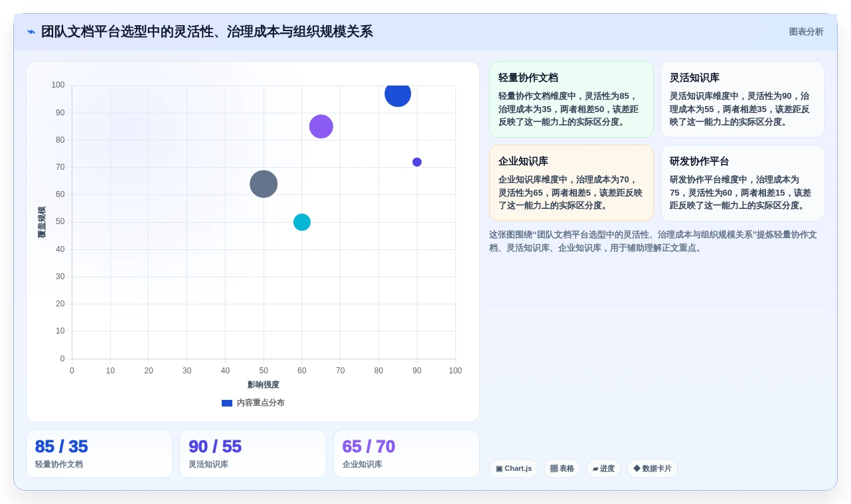Select the 数据卡片 tag
The width and height of the screenshot is (851, 504).
point(653,469)
